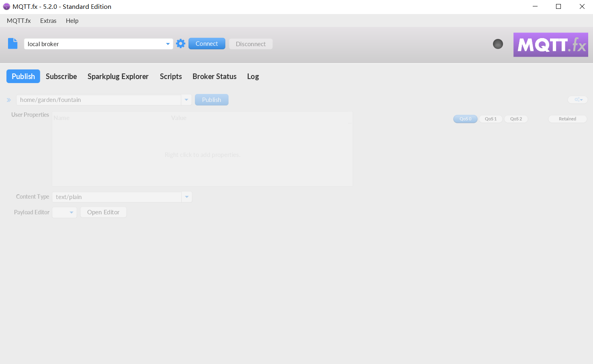The width and height of the screenshot is (593, 364).
Task: Open the Extras menu
Action: tap(48, 21)
